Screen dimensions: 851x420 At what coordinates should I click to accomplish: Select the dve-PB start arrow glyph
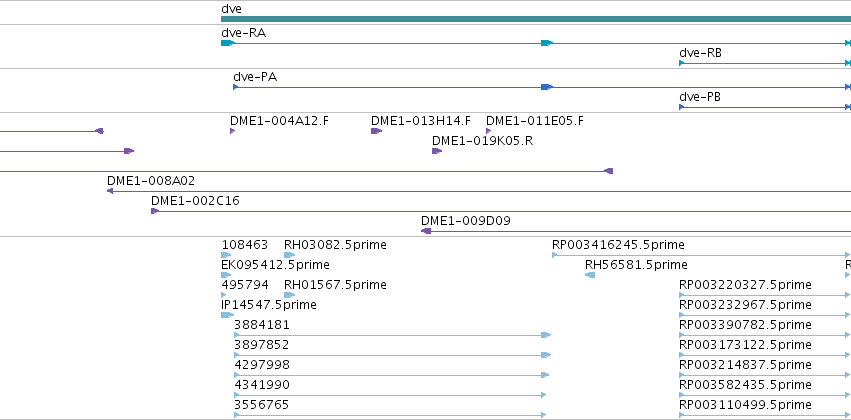pos(682,107)
